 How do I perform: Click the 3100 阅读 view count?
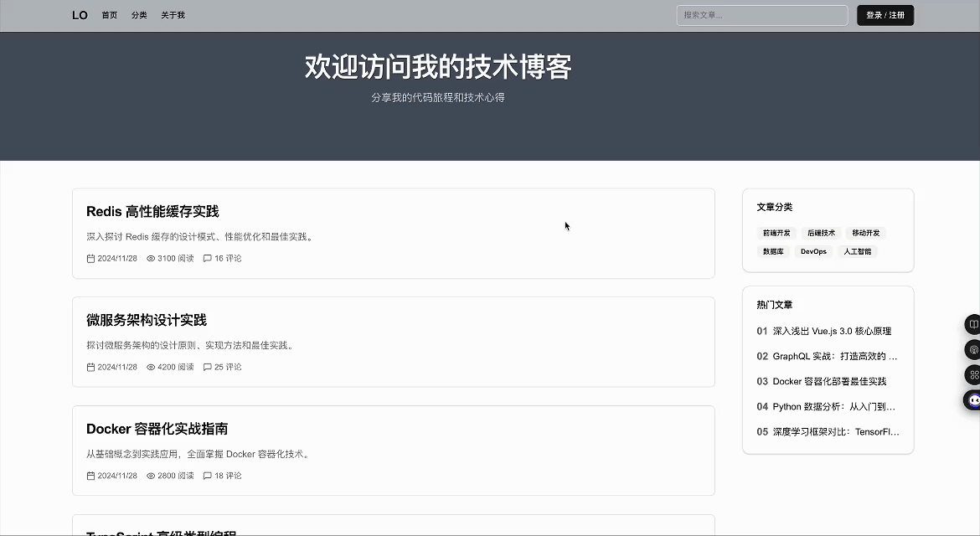[x=176, y=259]
